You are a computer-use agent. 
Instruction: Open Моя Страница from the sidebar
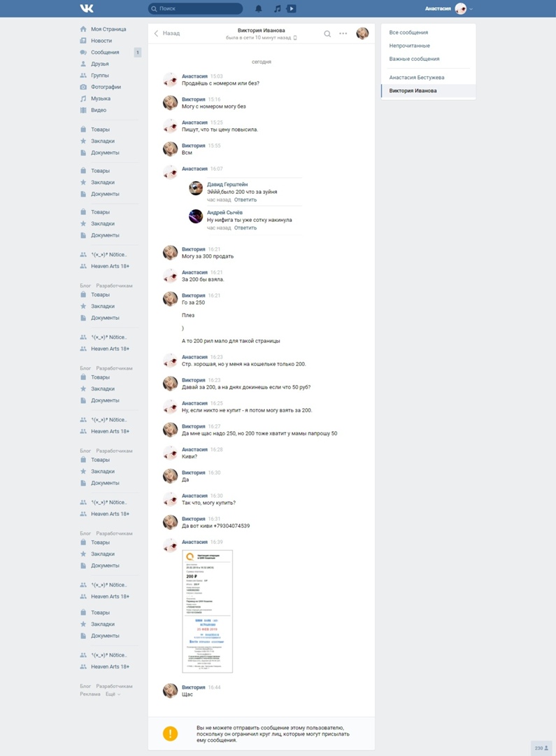(108, 29)
